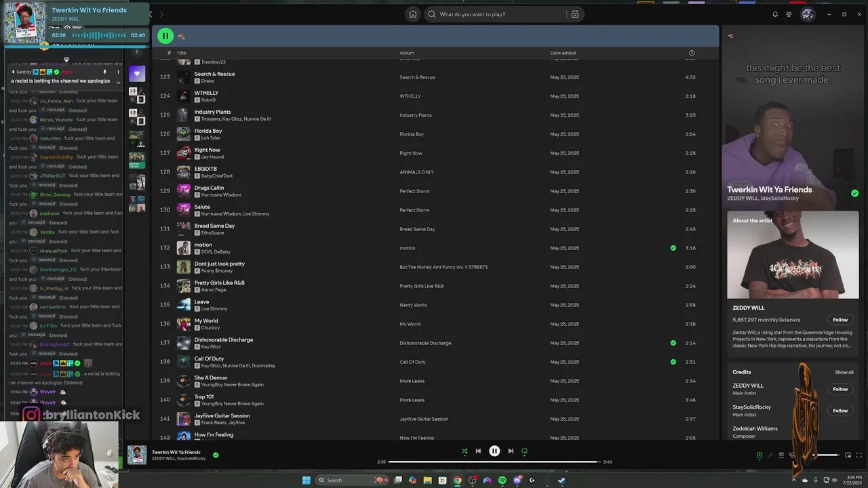
Task: Pause playback in the bottom player bar
Action: point(494,451)
